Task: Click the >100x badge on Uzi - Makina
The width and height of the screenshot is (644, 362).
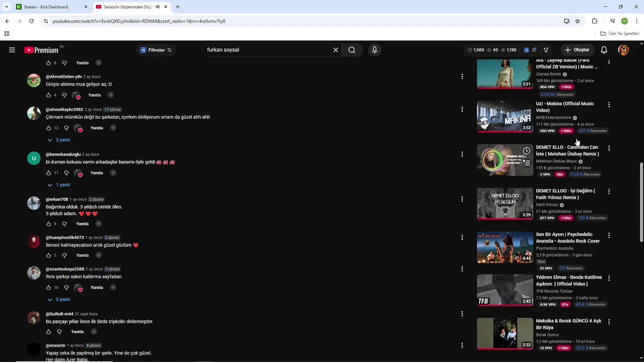Action: pyautogui.click(x=567, y=131)
